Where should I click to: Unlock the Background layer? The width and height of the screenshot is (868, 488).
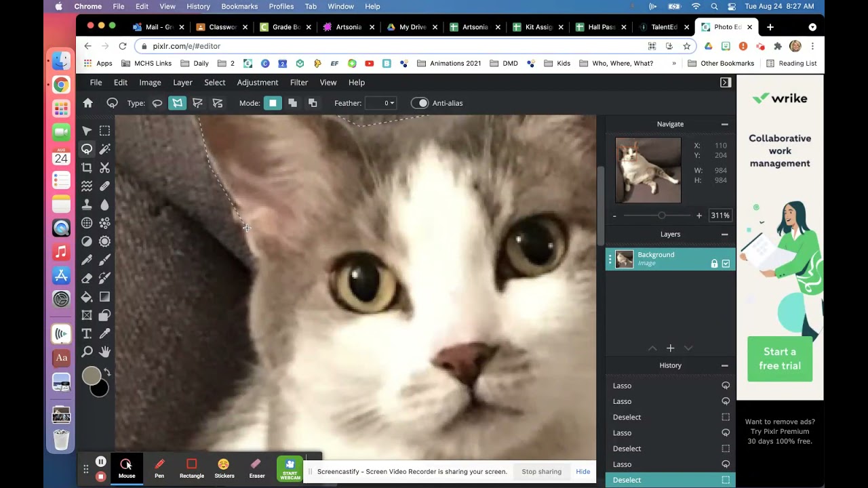(x=714, y=264)
